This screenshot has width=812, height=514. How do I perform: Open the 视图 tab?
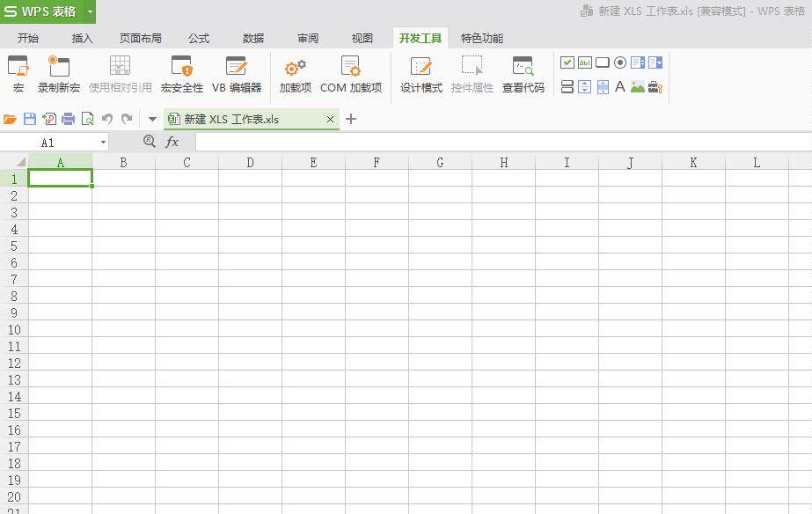point(362,39)
